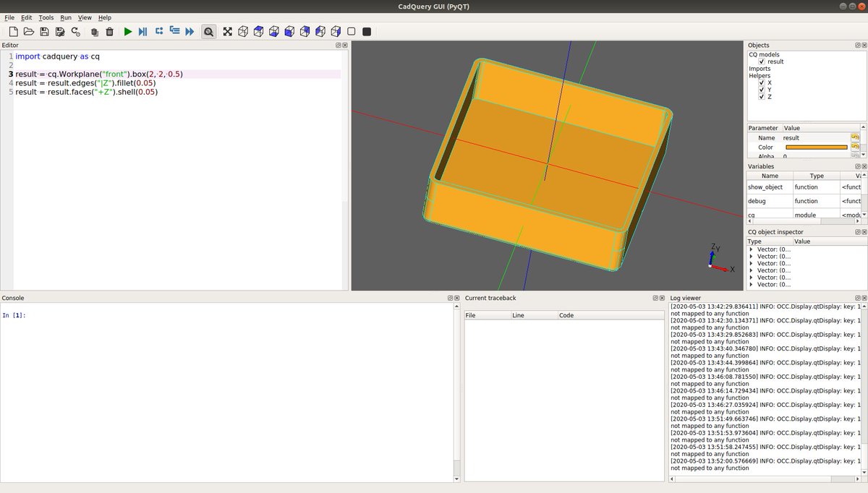Click the module type cell for cq
Viewport: 868px width, 493px height.
(x=817, y=215)
